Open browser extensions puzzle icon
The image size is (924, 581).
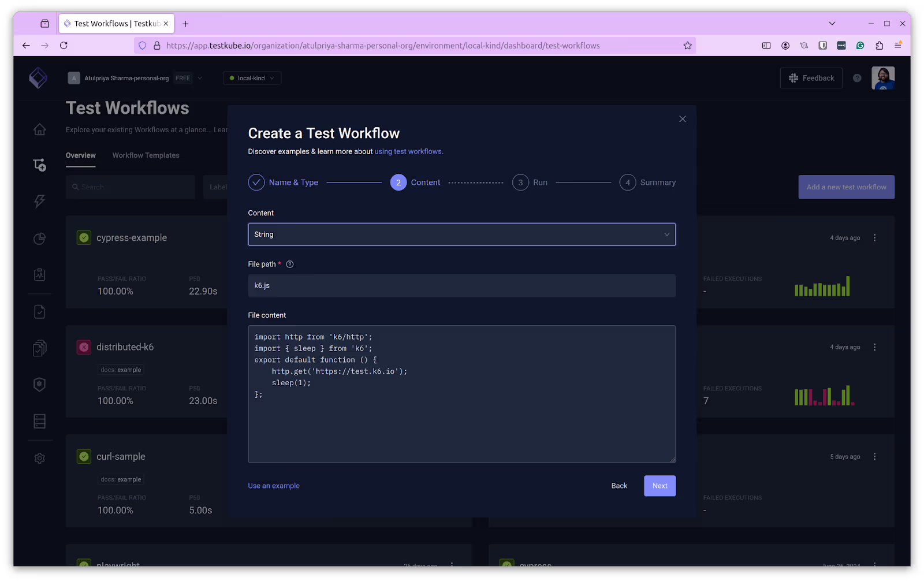879,46
